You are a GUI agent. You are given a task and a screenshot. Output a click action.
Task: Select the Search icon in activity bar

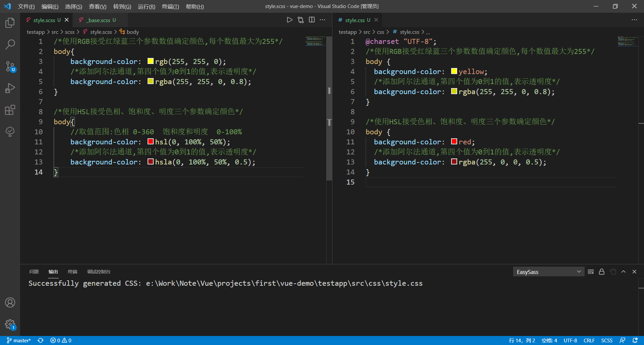[10, 44]
